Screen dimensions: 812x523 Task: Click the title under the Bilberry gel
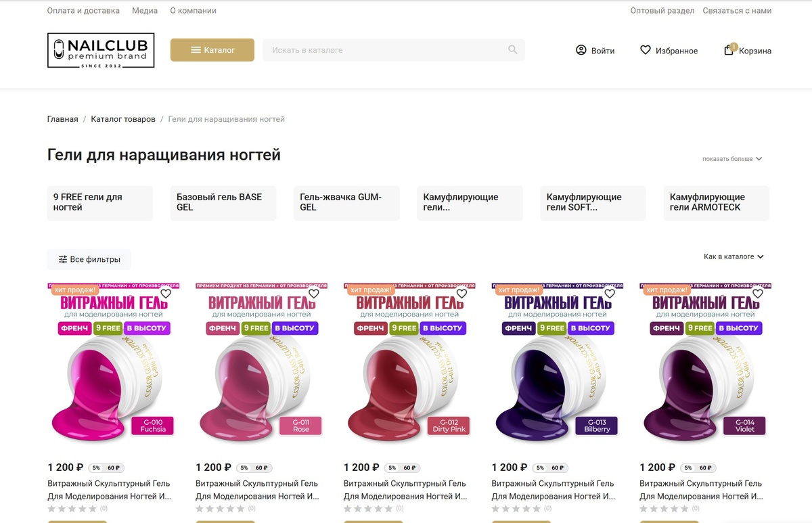554,490
